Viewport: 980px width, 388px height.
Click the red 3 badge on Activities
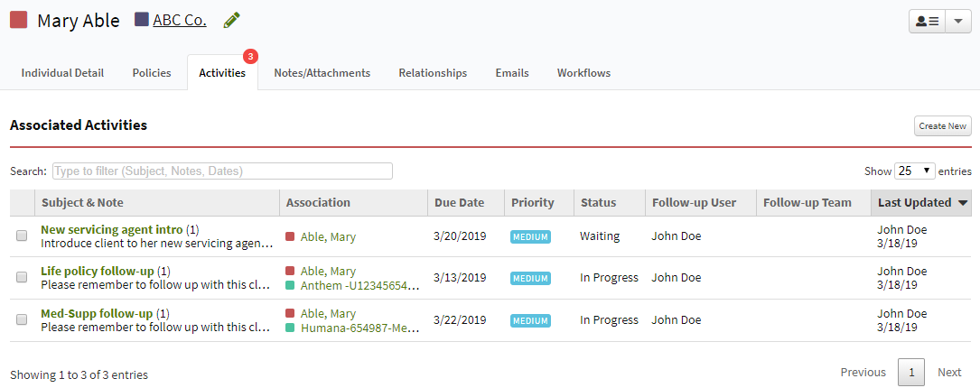tap(250, 56)
